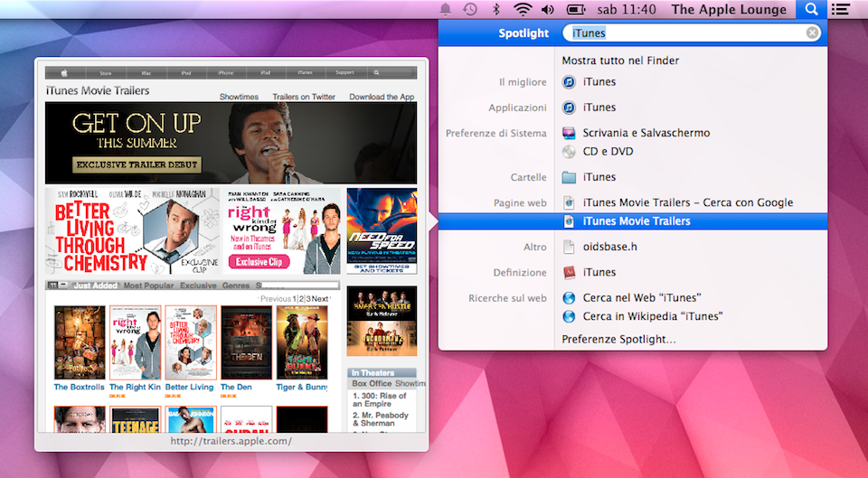Open the battery status menu
This screenshot has height=478, width=868.
[x=576, y=9]
